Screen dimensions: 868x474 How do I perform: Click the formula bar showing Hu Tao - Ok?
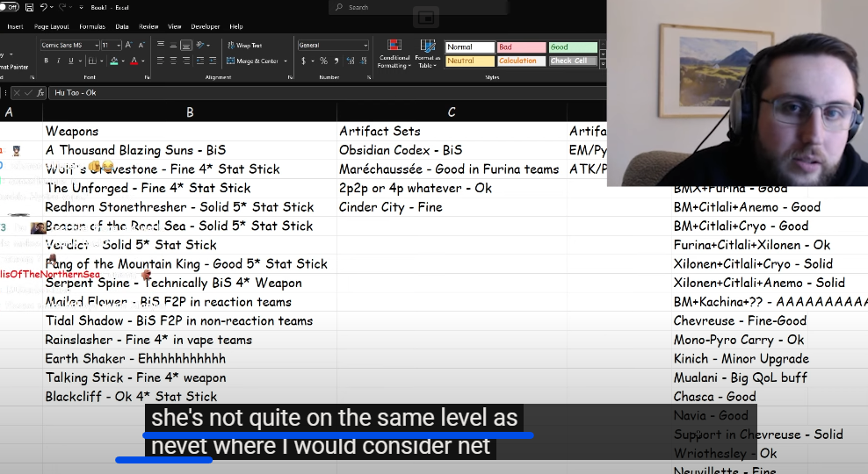(327, 93)
